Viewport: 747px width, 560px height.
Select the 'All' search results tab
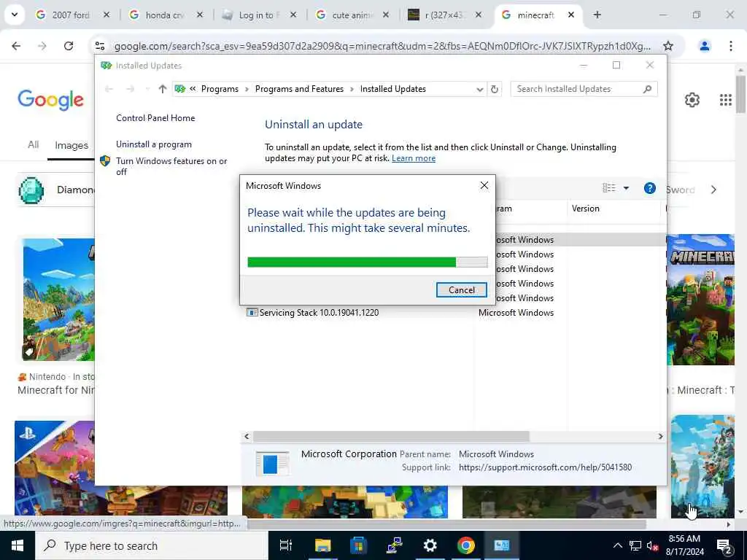pyautogui.click(x=33, y=145)
